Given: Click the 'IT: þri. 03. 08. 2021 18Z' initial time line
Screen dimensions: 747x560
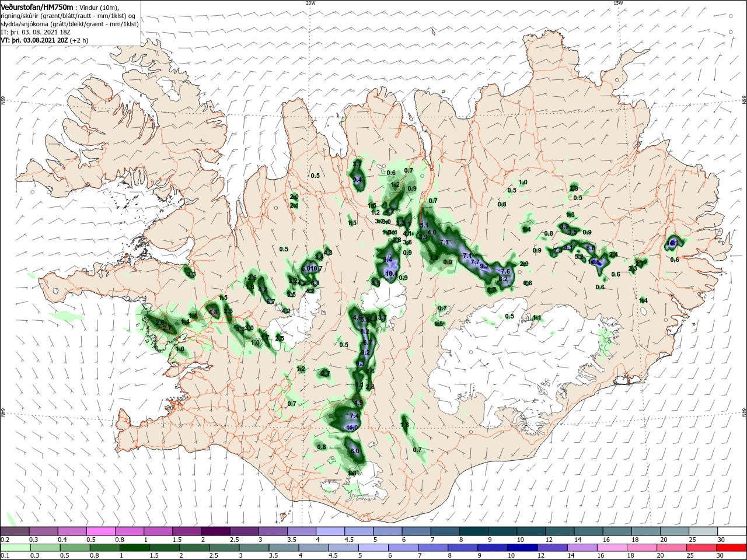Looking at the screenshot, I should click(x=36, y=32).
